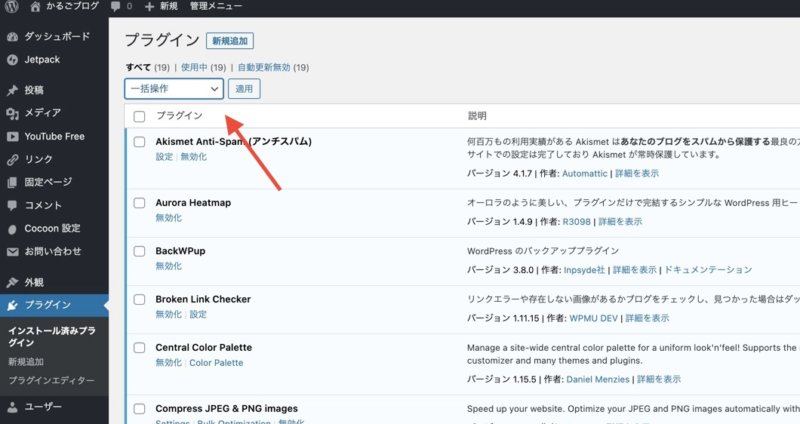Check the Compress JPEG & PNG images checkbox
The height and width of the screenshot is (424, 800).
139,409
